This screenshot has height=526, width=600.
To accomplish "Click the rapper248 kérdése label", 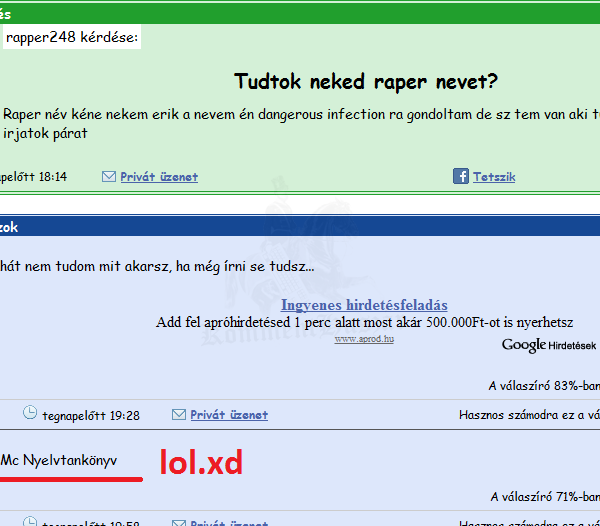I will click(x=72, y=38).
